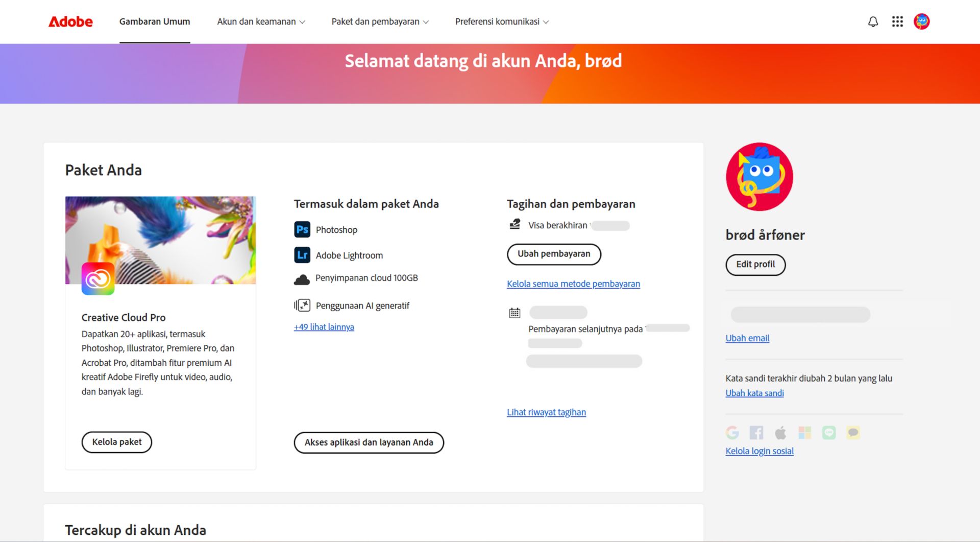Screen dimensions: 980x542
Task: Select the Adobe Lightroom icon
Action: pos(302,255)
